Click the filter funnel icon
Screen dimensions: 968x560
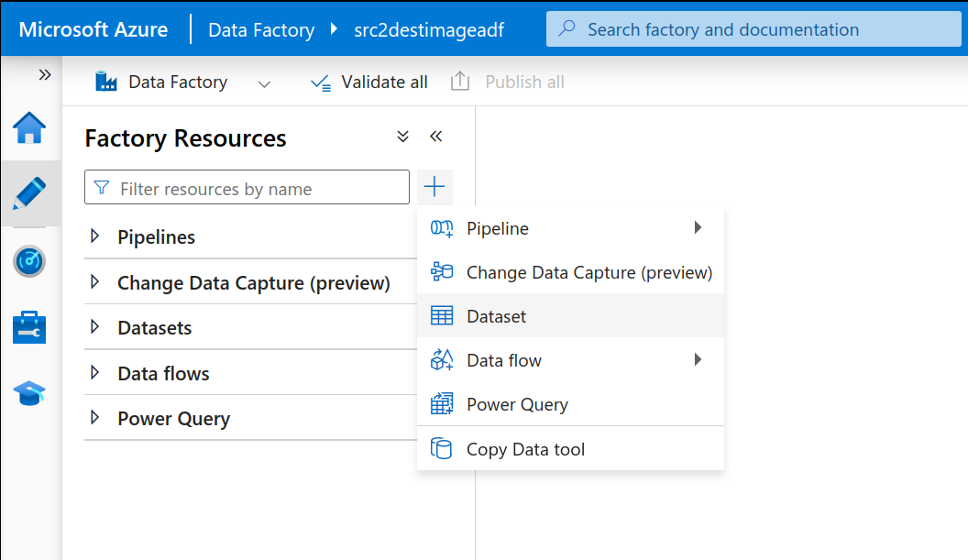(101, 188)
